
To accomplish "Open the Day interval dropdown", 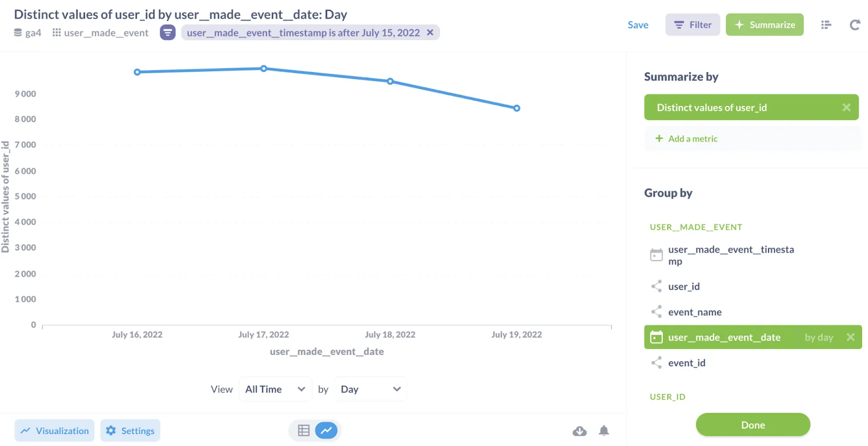I will (370, 388).
